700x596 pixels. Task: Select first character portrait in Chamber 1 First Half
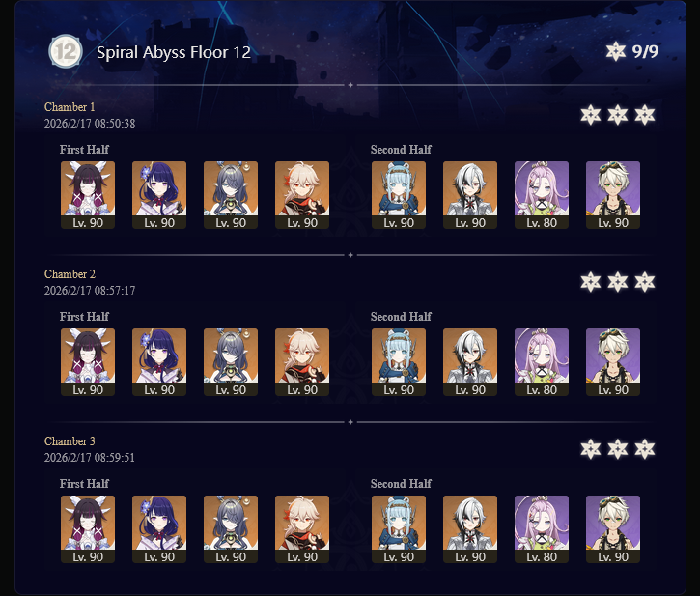pyautogui.click(x=88, y=195)
